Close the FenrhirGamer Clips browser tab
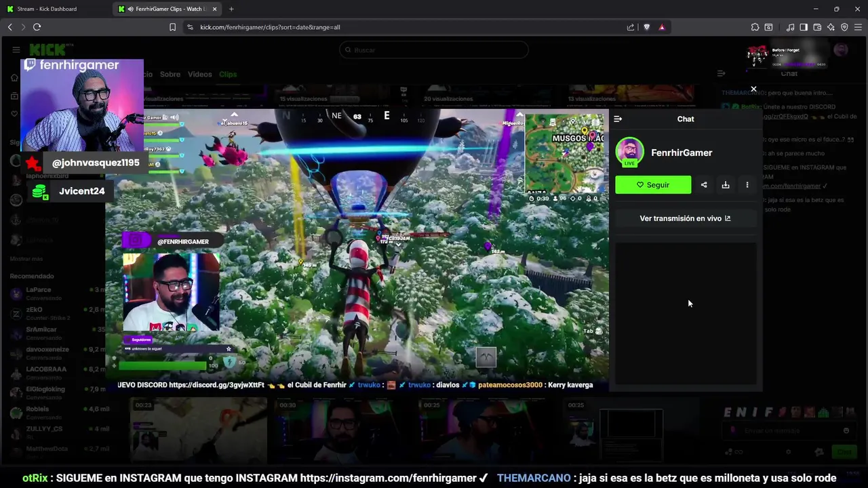The width and height of the screenshot is (868, 488). (x=215, y=9)
